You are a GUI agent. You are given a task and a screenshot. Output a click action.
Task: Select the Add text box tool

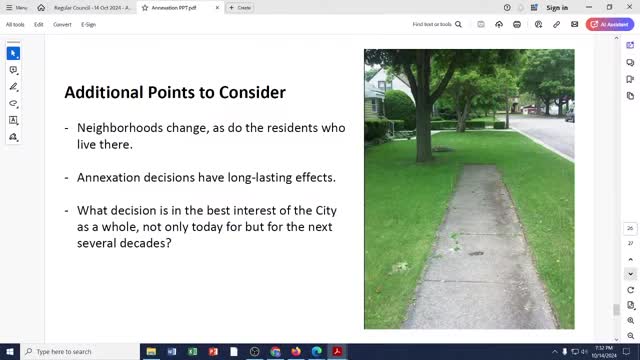[x=13, y=120]
